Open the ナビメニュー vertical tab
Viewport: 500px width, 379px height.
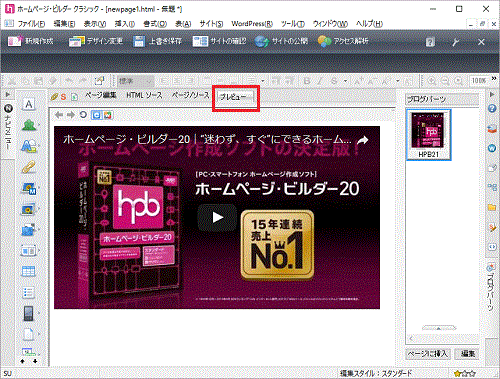pos(8,127)
